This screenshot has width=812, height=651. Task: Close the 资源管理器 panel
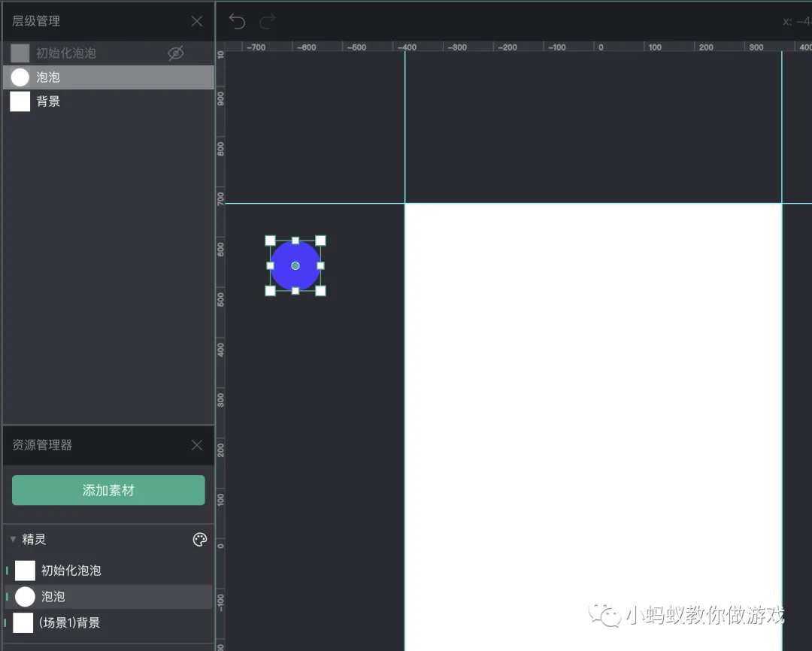pos(197,445)
